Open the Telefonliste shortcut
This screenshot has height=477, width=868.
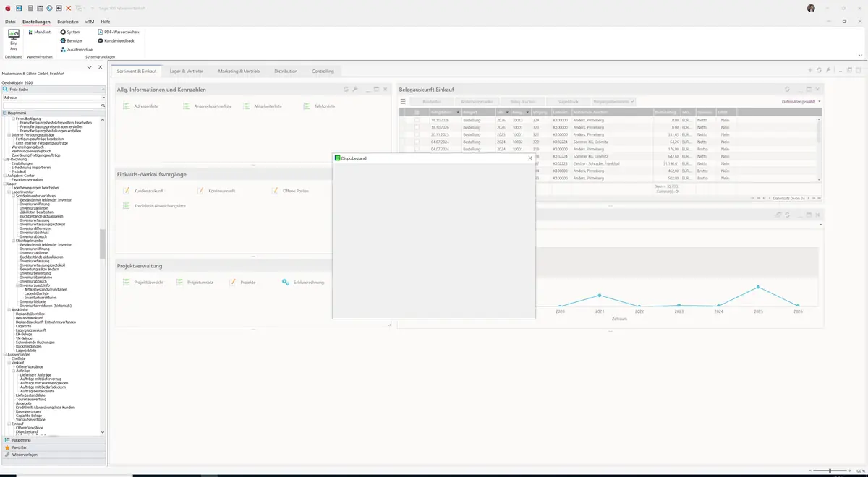tap(319, 106)
